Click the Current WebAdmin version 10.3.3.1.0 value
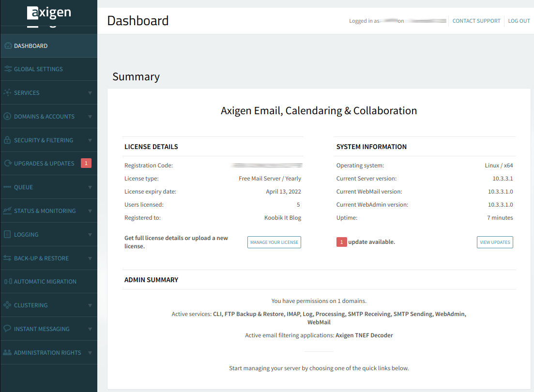 pos(500,205)
